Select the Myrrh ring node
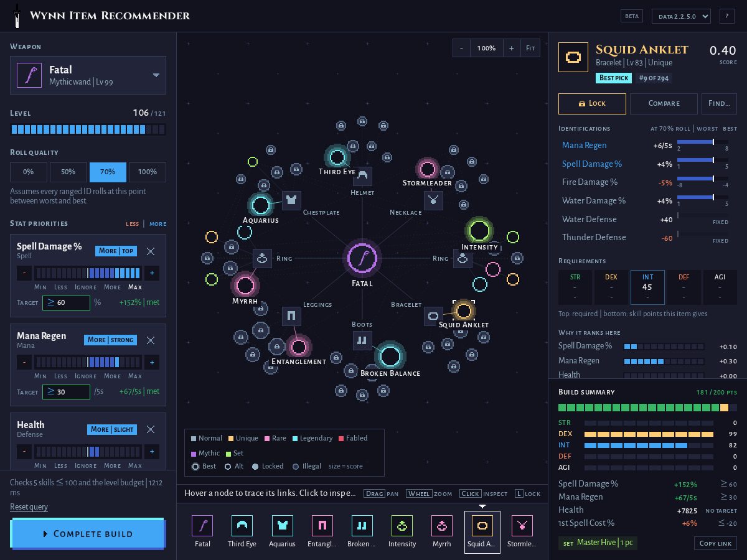747x560 pixels. [245, 286]
